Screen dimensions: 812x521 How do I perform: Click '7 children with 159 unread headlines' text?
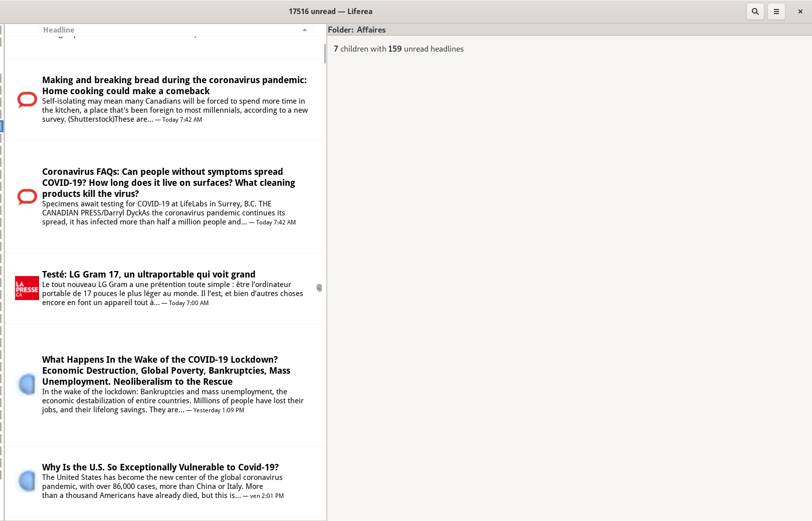click(398, 49)
